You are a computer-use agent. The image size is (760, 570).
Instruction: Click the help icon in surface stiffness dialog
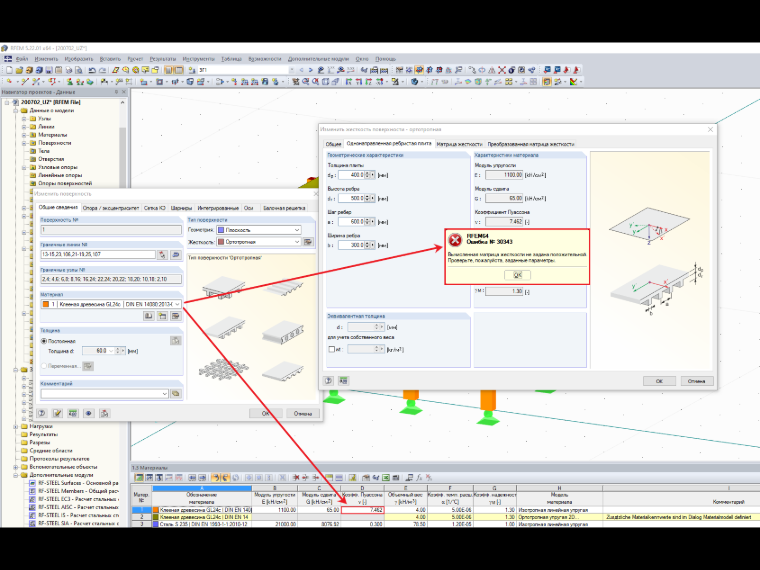tap(329, 380)
